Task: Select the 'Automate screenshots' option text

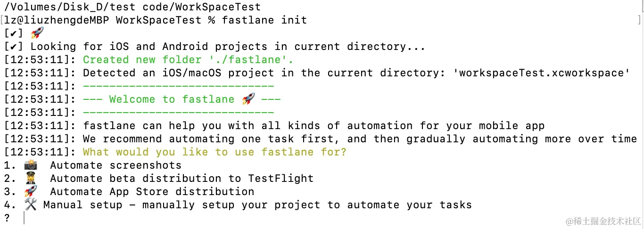Action: coord(116,165)
